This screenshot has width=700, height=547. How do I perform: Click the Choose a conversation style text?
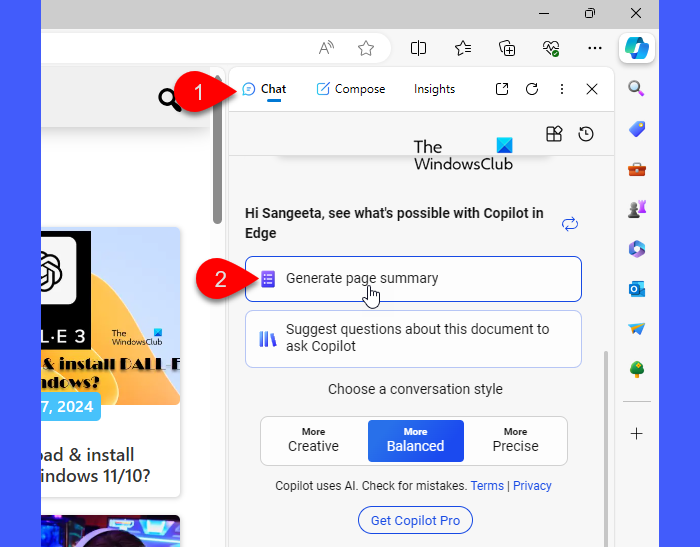pyautogui.click(x=415, y=389)
